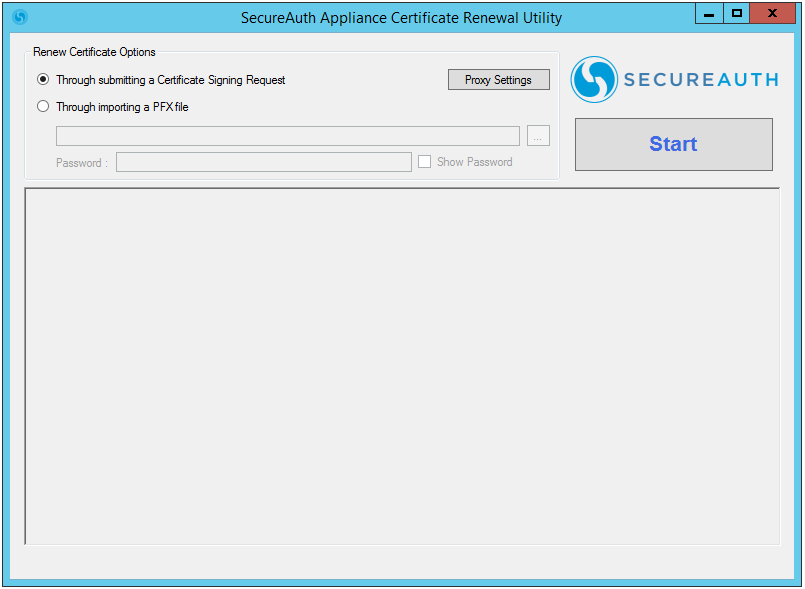Screen dimensions: 805x589
Task: Click the blank strip below the log area
Action: (401, 563)
